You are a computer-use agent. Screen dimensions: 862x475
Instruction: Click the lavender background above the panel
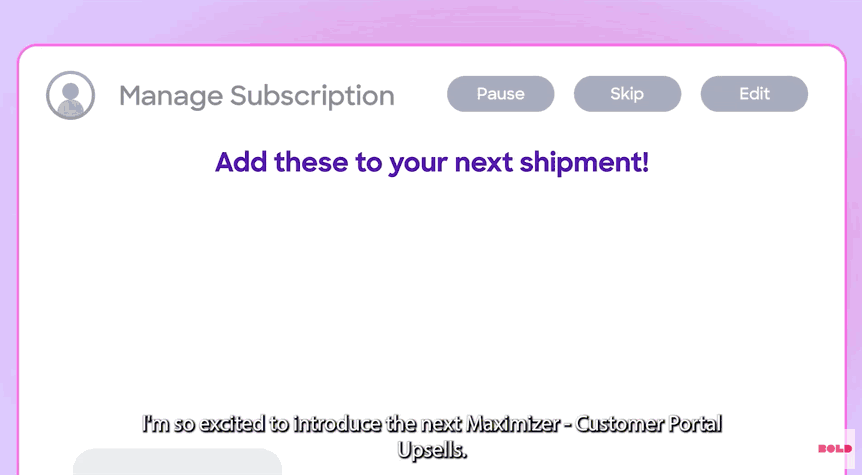(x=431, y=21)
